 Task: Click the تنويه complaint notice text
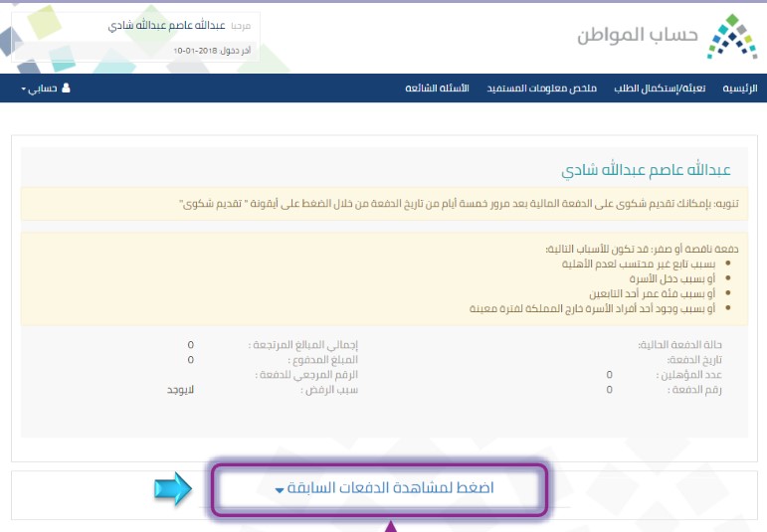(x=459, y=204)
